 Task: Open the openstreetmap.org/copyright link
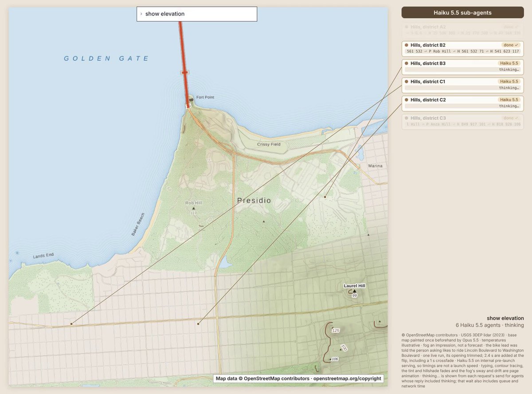(347, 378)
